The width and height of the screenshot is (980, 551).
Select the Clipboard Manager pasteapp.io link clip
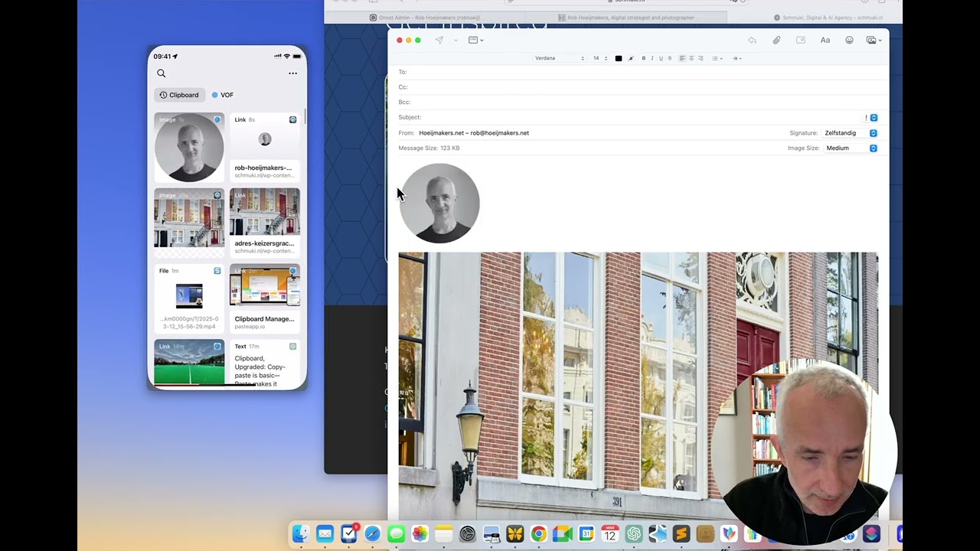click(x=264, y=298)
